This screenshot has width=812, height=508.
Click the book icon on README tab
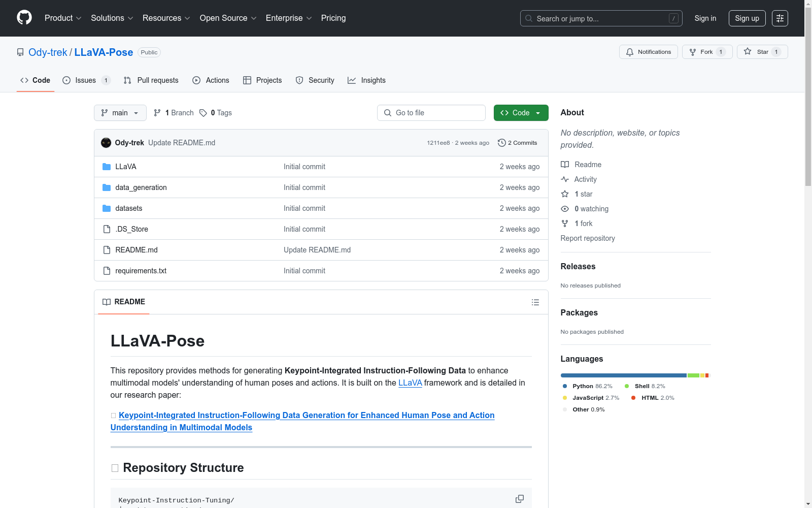(107, 302)
